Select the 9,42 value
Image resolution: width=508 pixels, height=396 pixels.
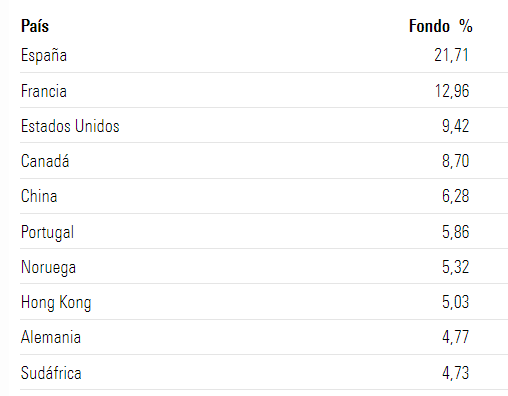(x=456, y=126)
